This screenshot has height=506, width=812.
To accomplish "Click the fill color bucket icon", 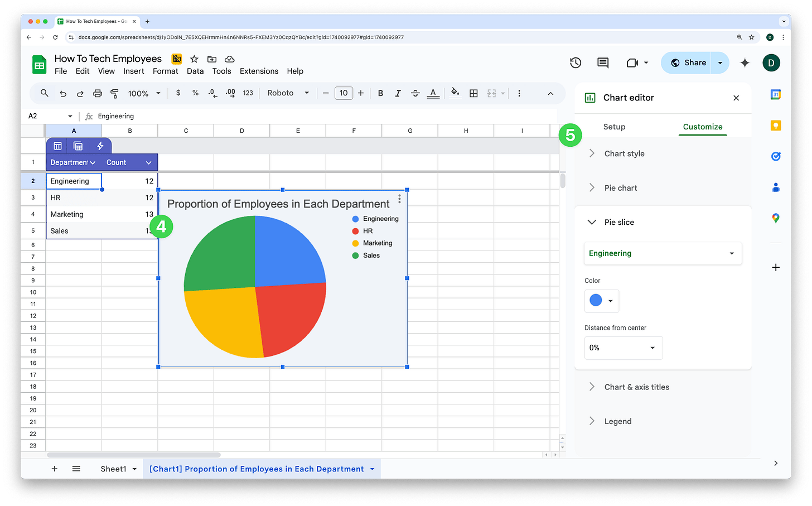I will click(455, 93).
